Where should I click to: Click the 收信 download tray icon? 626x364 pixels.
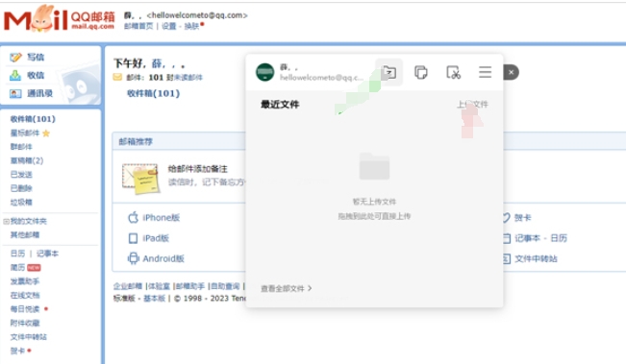point(15,75)
